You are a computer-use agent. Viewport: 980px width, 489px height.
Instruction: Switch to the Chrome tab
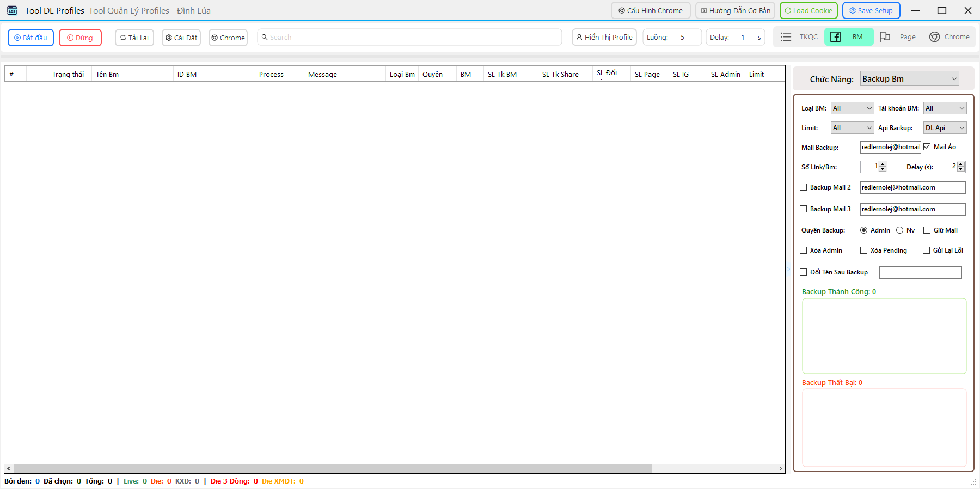coord(950,37)
